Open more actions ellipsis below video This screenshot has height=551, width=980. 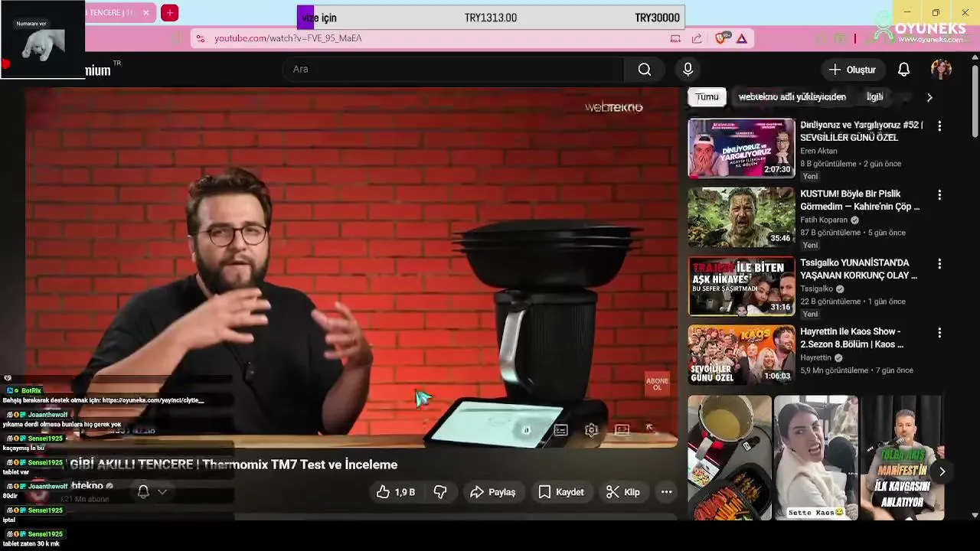(666, 492)
